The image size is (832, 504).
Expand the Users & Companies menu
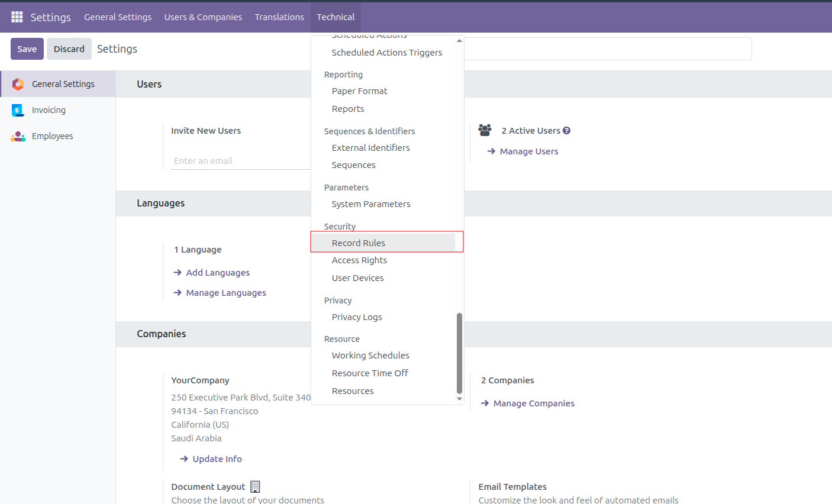coord(203,17)
